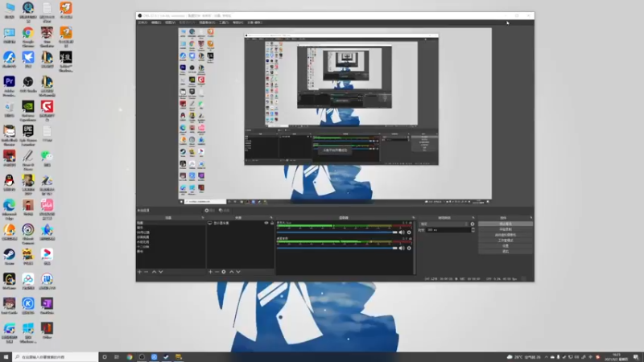Open Epic Games Launcher desktop shortcut
Image resolution: width=644 pixels, height=362 pixels.
[28, 135]
